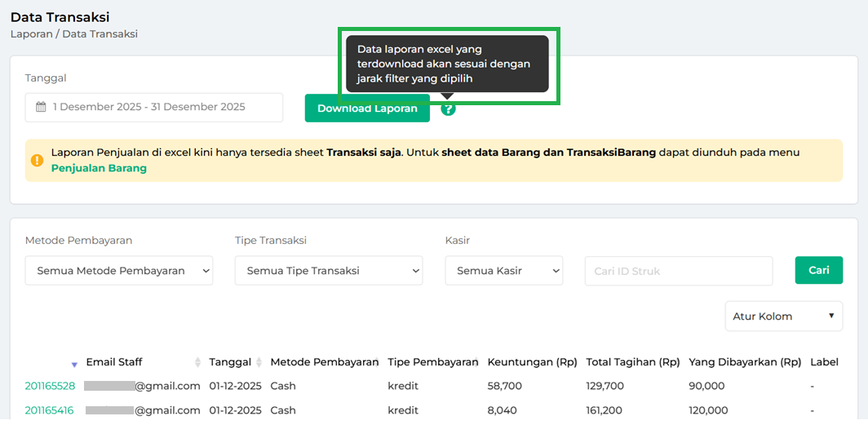
Task: Click the sort arrows beside Email Staff
Action: click(x=197, y=362)
